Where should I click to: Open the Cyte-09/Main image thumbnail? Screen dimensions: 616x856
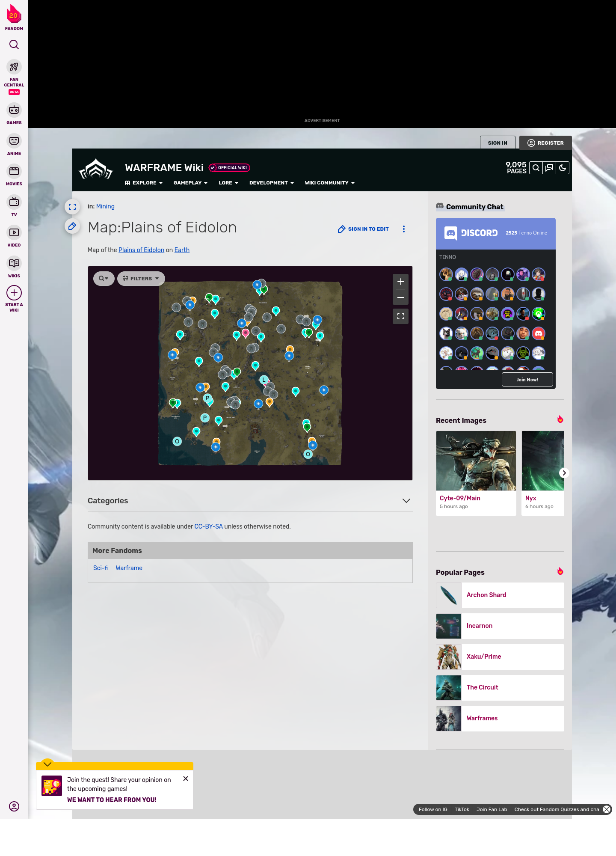click(476, 461)
